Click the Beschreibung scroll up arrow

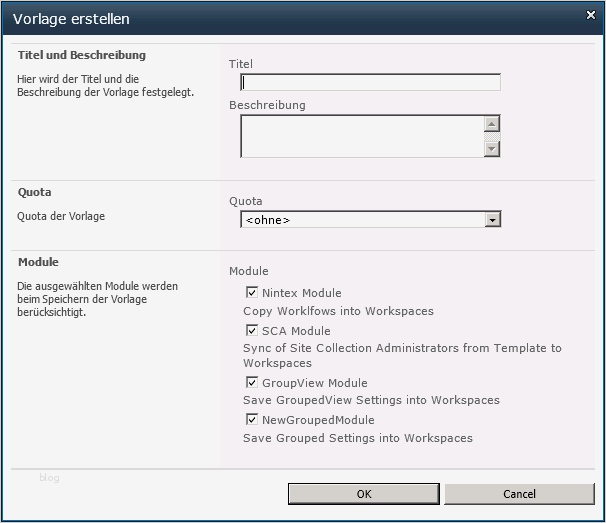click(491, 125)
